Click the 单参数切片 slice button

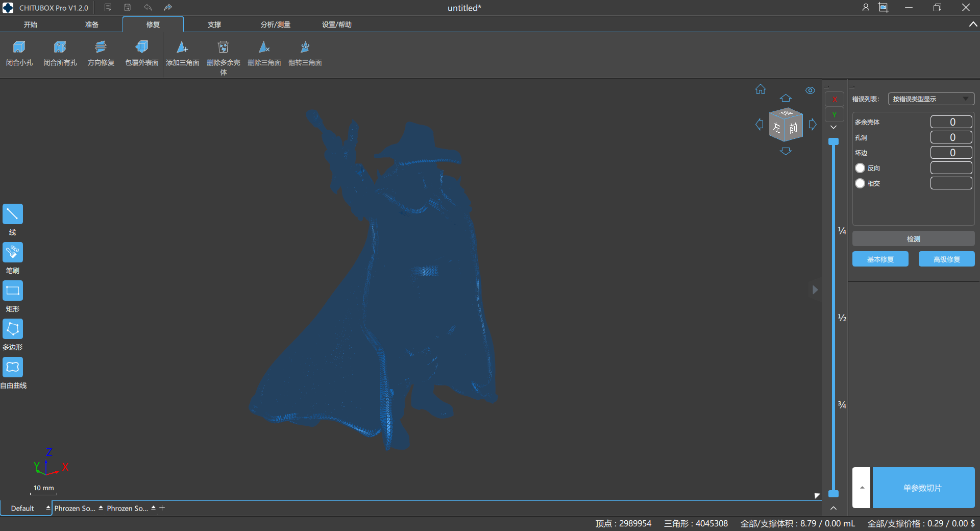coord(923,488)
